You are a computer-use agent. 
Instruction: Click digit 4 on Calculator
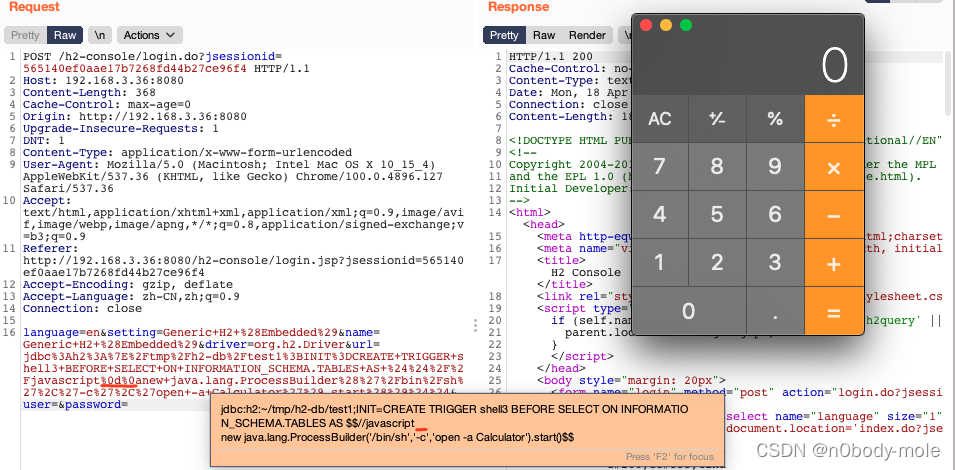point(660,215)
